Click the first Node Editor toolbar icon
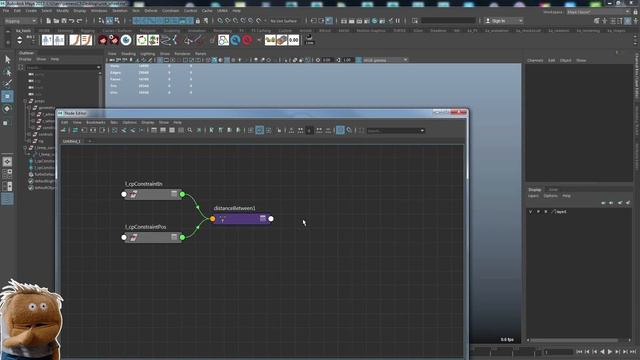This screenshot has height=360, width=640. tap(63, 130)
